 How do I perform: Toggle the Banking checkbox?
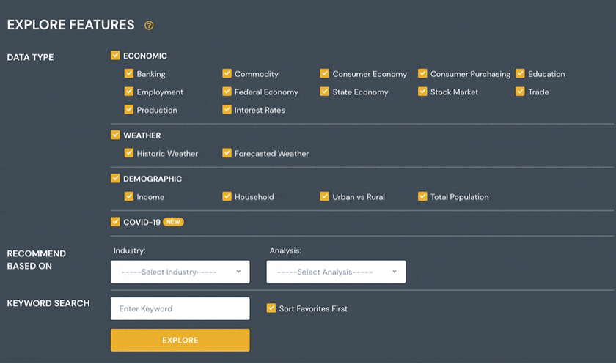pyautogui.click(x=129, y=74)
